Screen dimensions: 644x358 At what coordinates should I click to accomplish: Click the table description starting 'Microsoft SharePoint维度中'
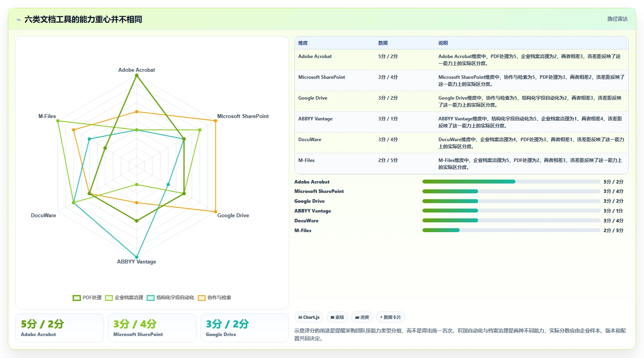531,81
